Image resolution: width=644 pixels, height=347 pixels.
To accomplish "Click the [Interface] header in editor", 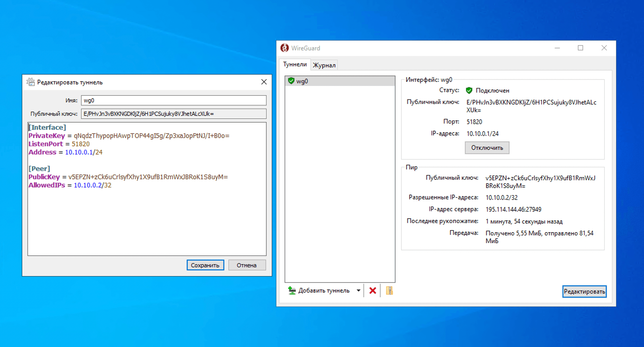I will [x=47, y=127].
